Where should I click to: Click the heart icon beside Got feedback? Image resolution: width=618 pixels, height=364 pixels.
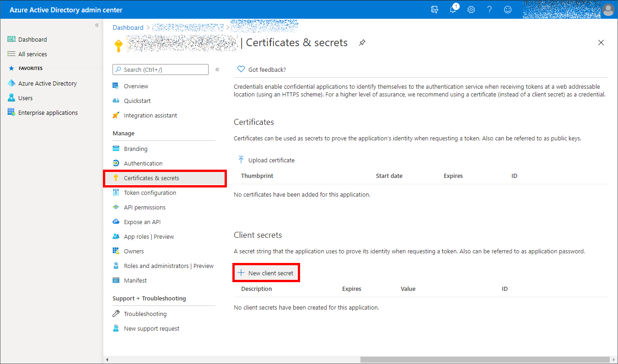point(241,70)
